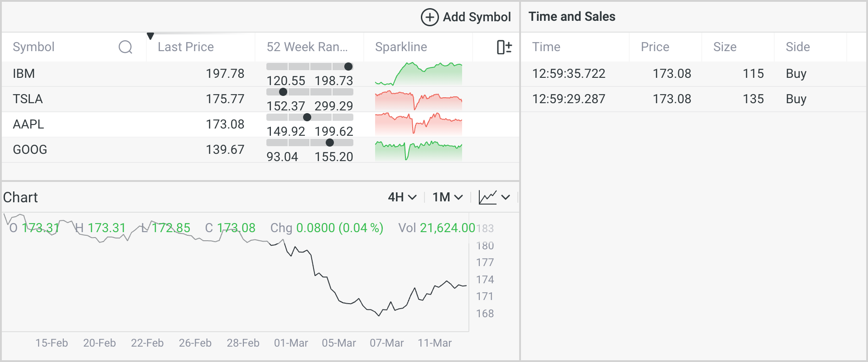Click the IBM sparkline thumbnail
The width and height of the screenshot is (868, 362).
pyautogui.click(x=419, y=74)
